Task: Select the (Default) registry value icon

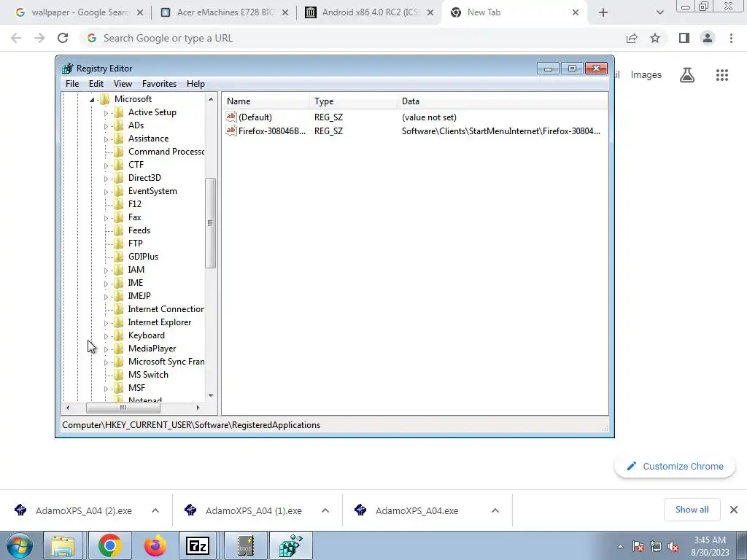Action: click(x=231, y=117)
